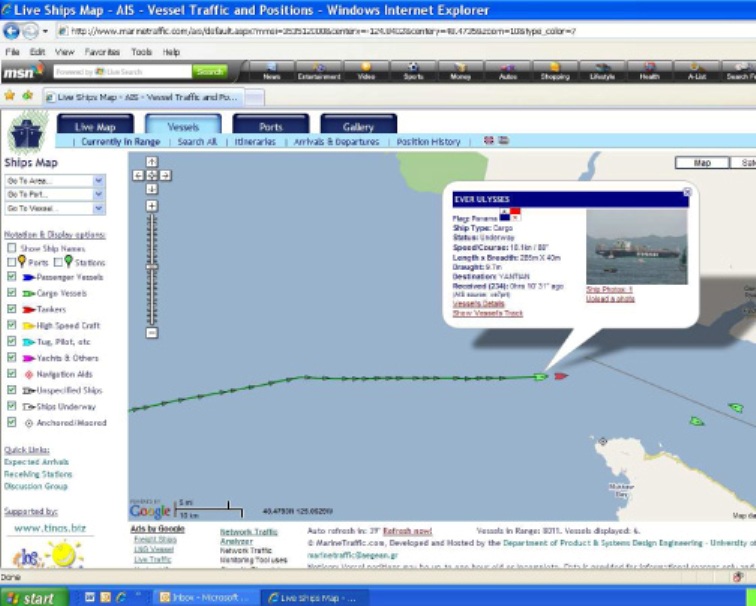This screenshot has height=606, width=756.
Task: Pan map down with arrow control
Action: pos(152,189)
